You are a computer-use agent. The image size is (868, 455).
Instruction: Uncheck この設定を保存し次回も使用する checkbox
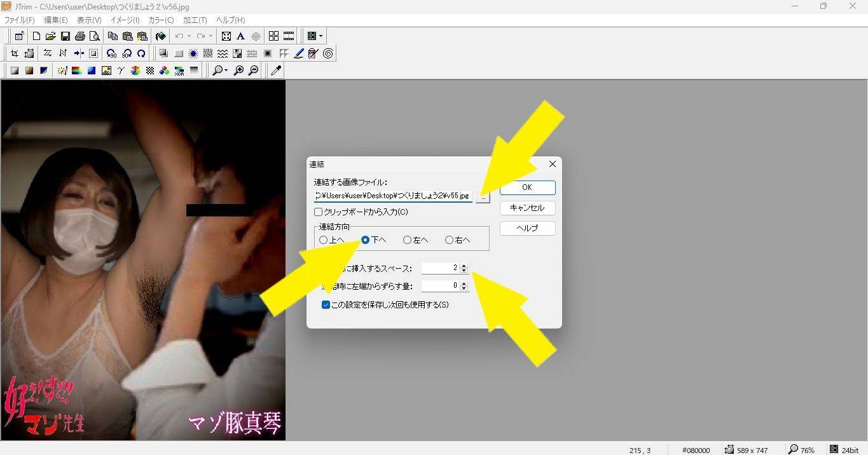tap(326, 304)
